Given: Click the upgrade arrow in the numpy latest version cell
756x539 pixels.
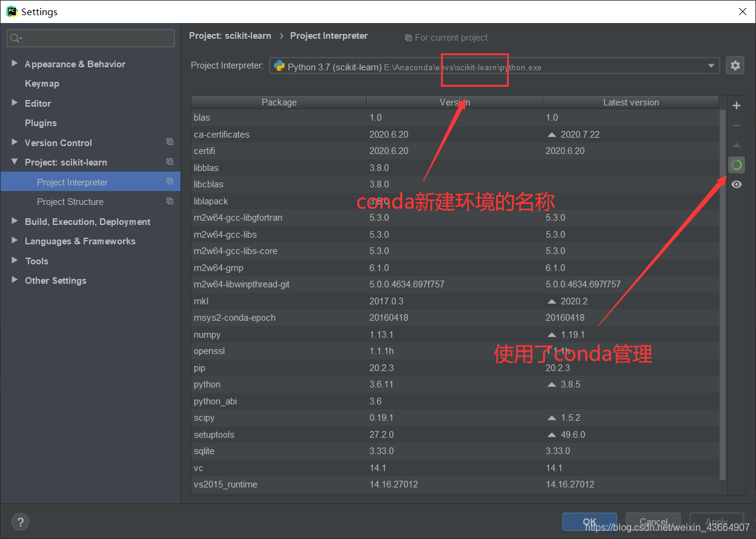Looking at the screenshot, I should click(551, 335).
